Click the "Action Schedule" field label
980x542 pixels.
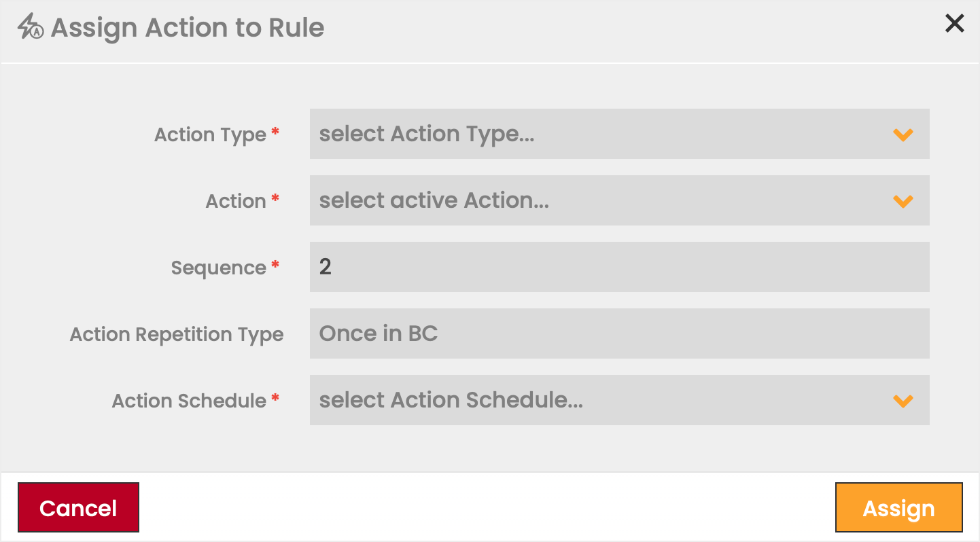[x=189, y=401]
